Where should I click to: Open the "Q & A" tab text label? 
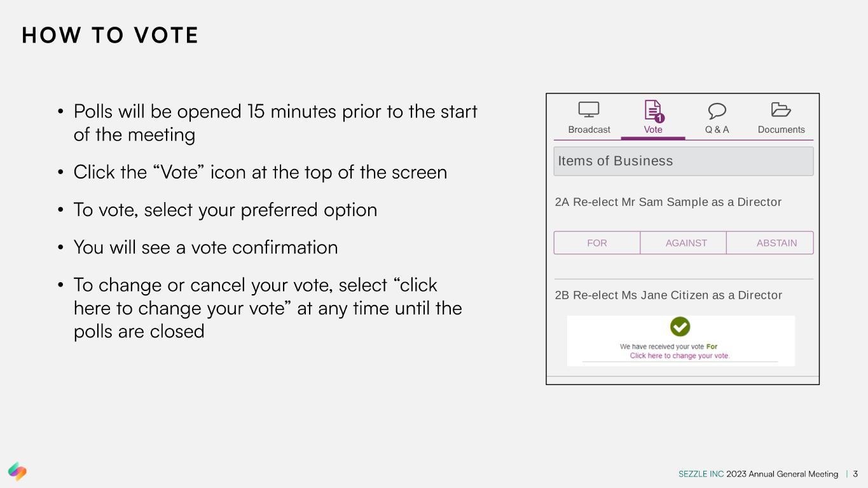[x=717, y=130]
